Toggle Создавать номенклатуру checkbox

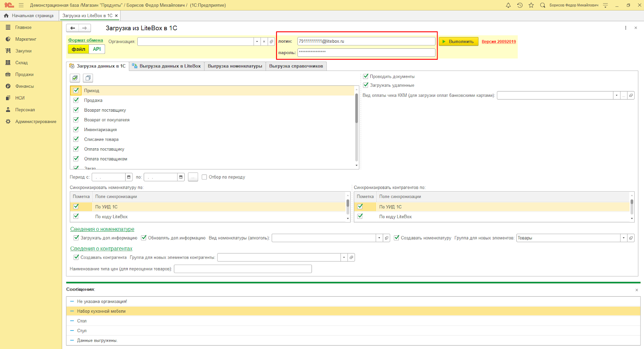coord(396,238)
